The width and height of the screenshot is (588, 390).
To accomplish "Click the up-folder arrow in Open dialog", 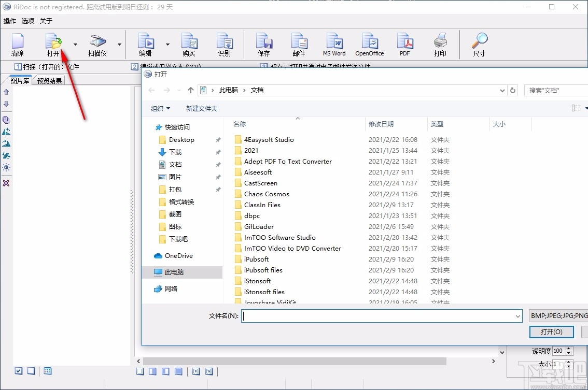I will (190, 90).
